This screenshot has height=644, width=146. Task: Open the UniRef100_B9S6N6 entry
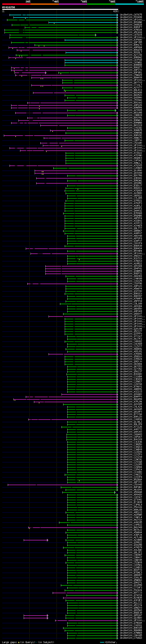click(131, 22)
